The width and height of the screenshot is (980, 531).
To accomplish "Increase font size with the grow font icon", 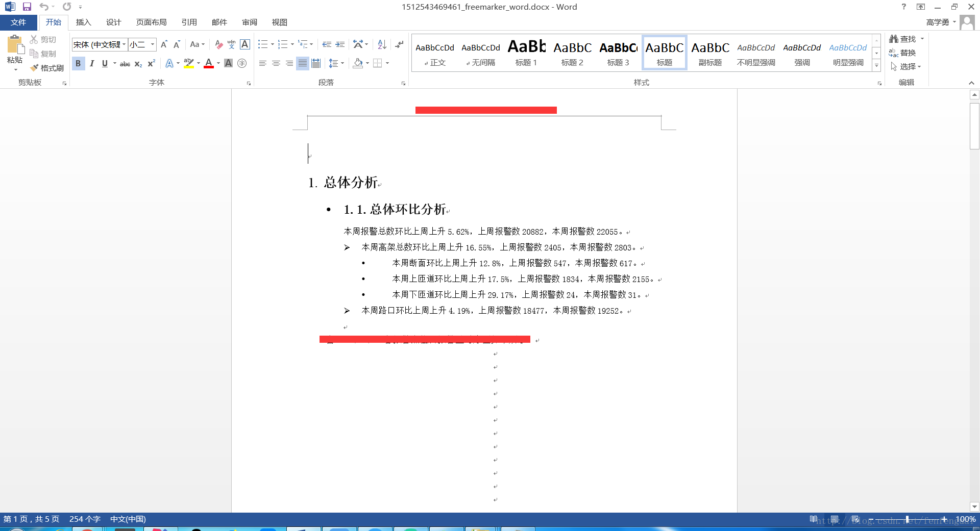I will [164, 44].
